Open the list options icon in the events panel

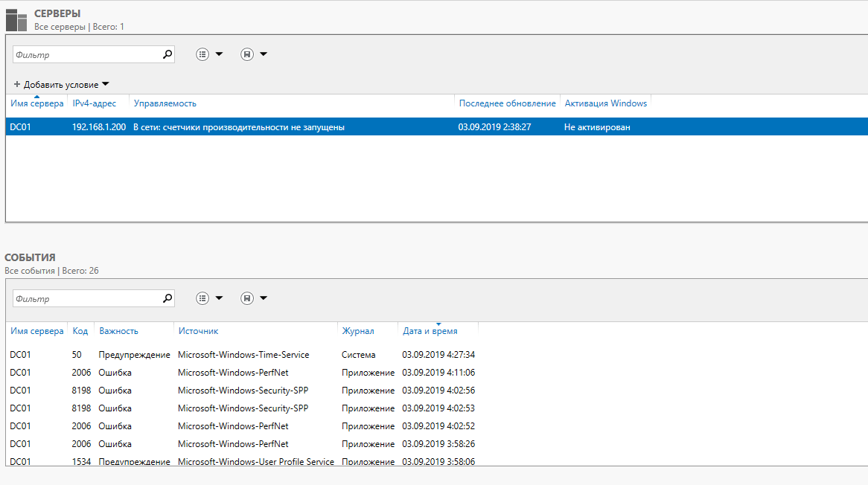pyautogui.click(x=202, y=298)
